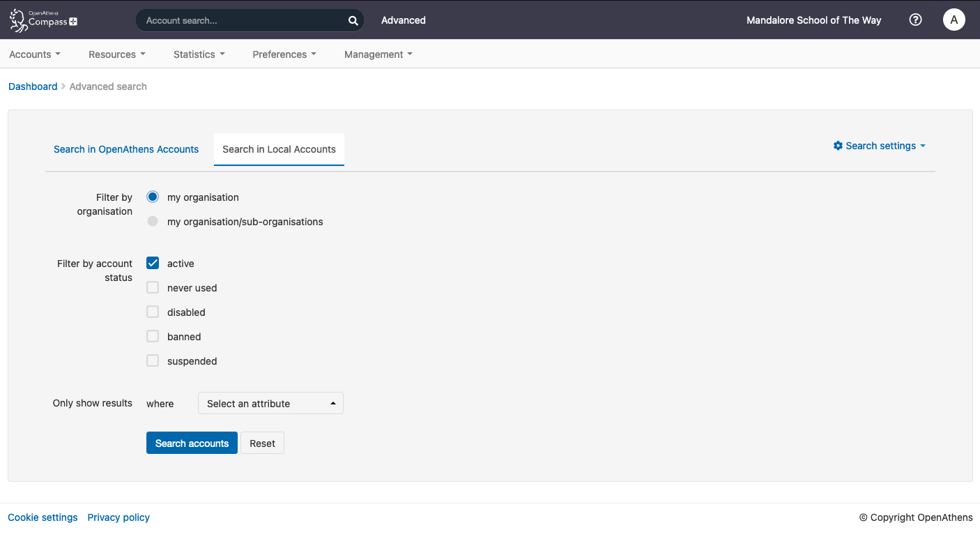The height and width of the screenshot is (555, 980).
Task: Expand the Search settings dropdown
Action: click(880, 146)
